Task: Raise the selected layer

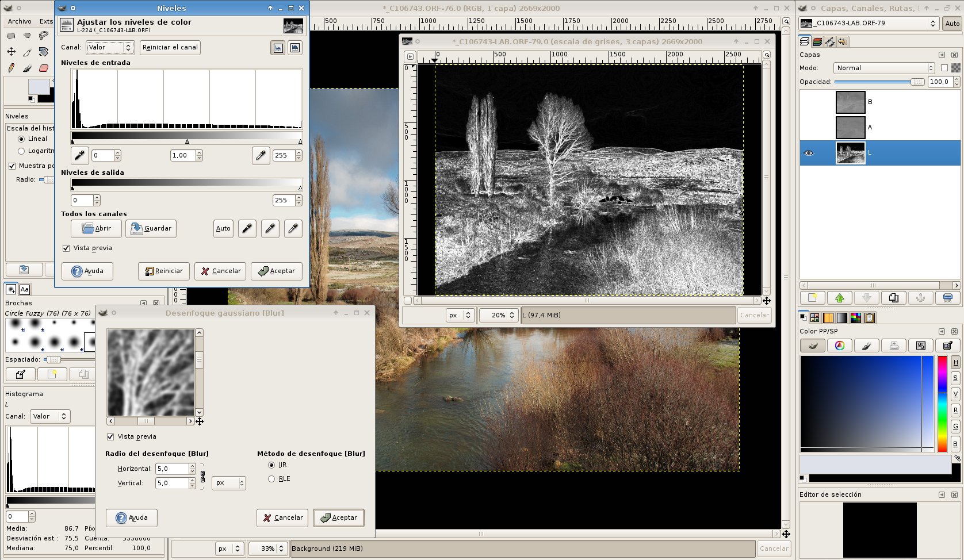Action: 840,298
